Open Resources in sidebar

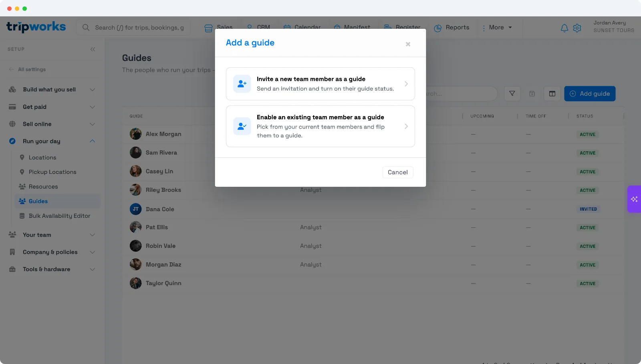click(x=58, y=187)
